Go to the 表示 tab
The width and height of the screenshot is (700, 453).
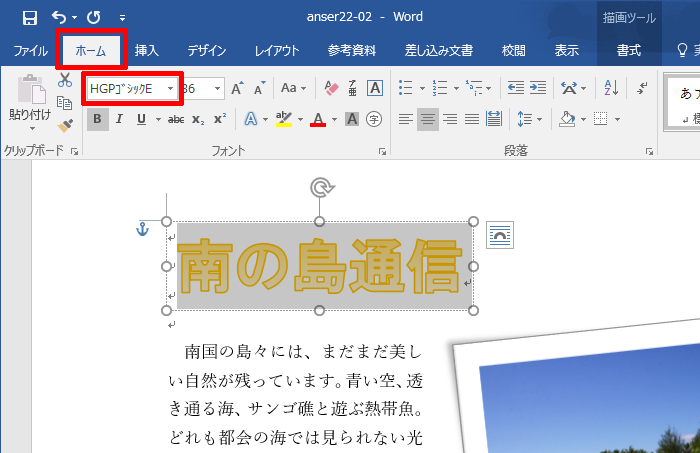567,51
